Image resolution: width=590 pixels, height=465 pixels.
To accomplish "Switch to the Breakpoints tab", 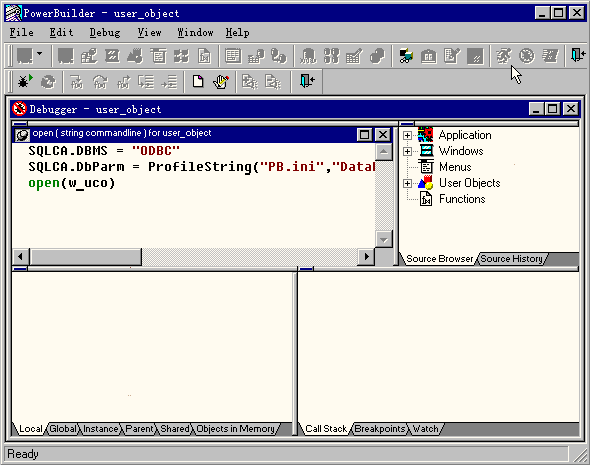I will (380, 429).
